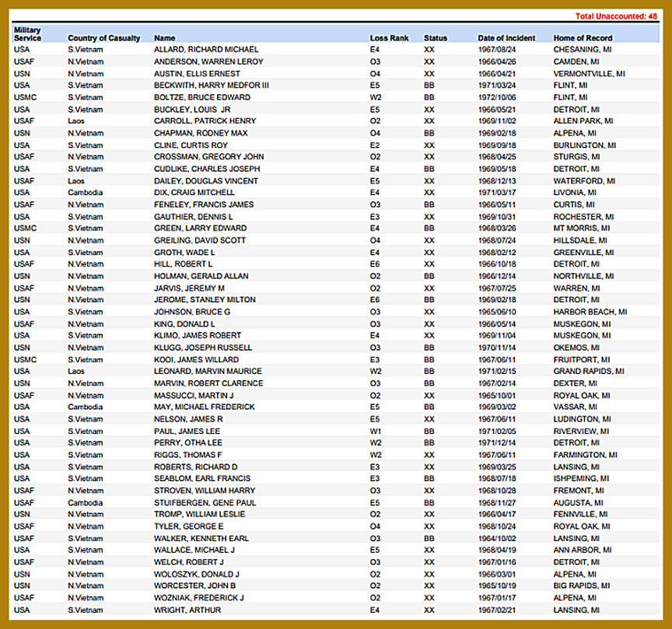Select name 'CARROLL, PATRICK HENRY'

[205, 121]
